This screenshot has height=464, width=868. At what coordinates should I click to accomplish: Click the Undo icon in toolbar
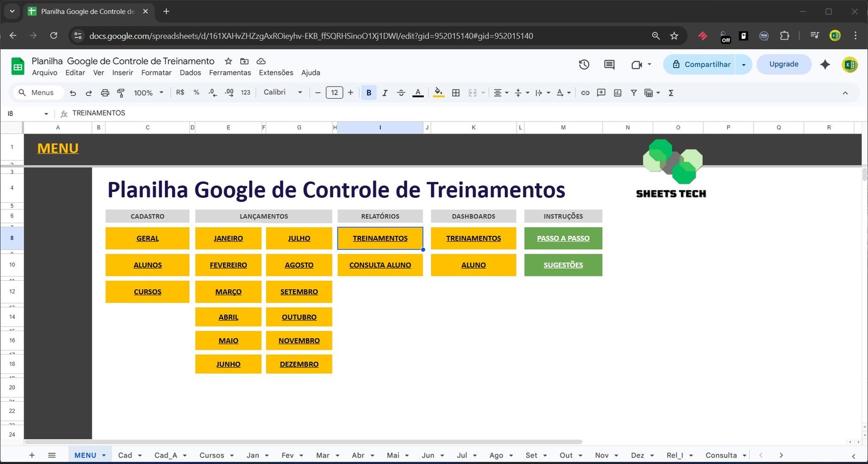73,93
